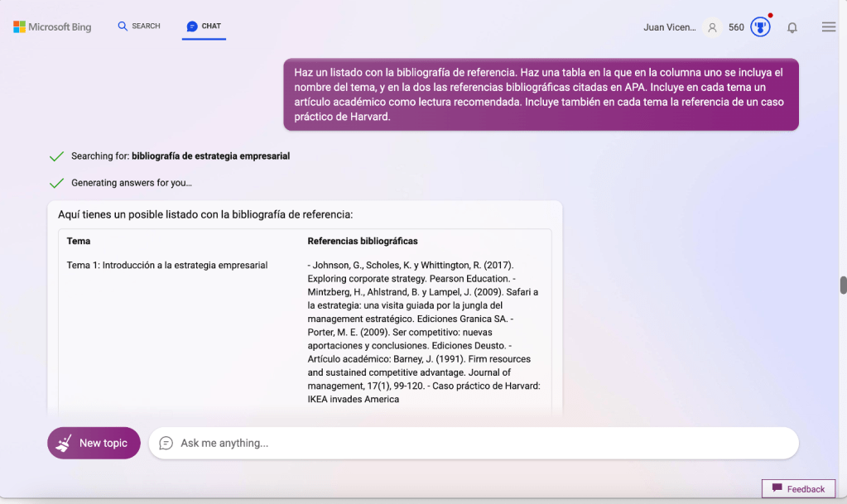
Task: Click the 560 rewards points counter
Action: 736,27
